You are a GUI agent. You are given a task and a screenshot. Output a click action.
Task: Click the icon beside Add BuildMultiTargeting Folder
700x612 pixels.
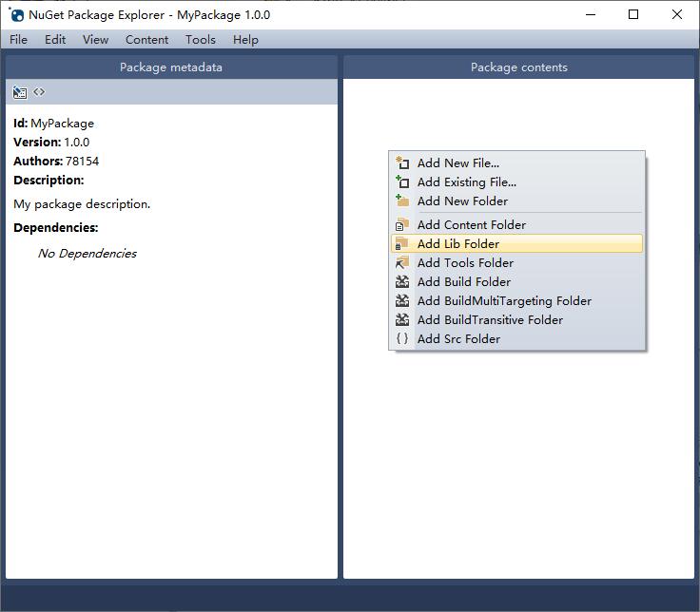(402, 301)
